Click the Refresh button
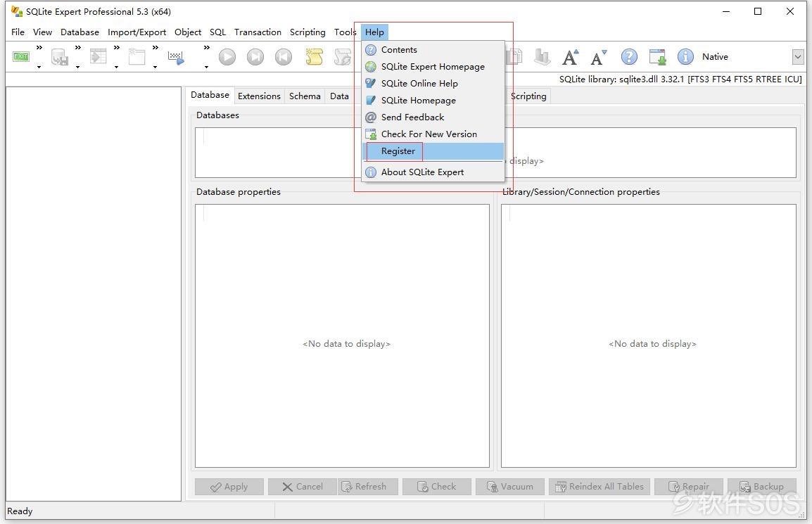This screenshot has height=524, width=812. [x=368, y=487]
